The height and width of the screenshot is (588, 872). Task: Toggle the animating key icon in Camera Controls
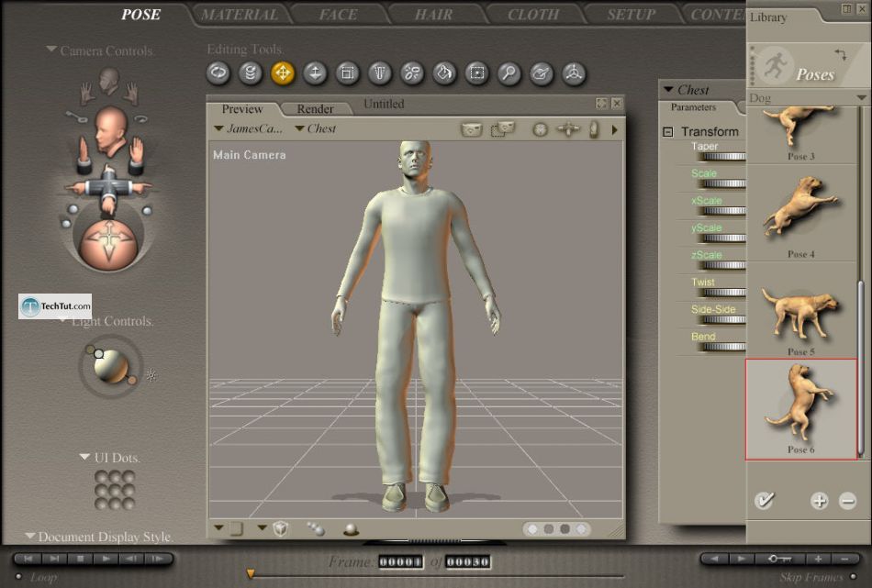pos(77,116)
